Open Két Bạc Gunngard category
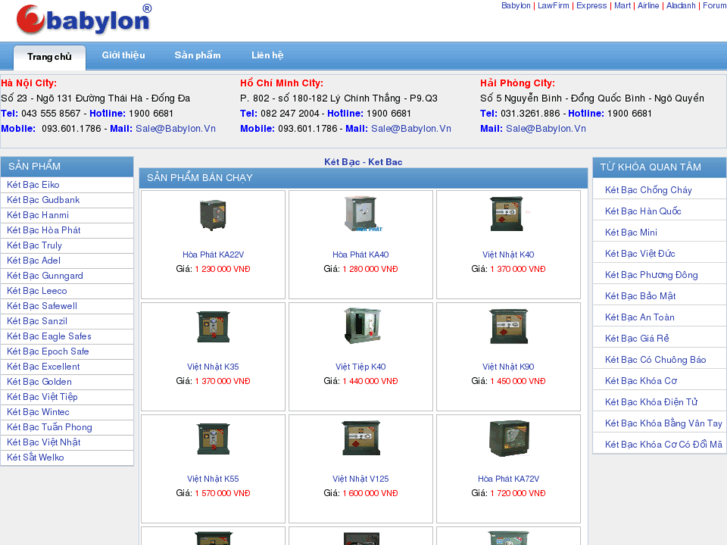This screenshot has width=727, height=545. 45,276
